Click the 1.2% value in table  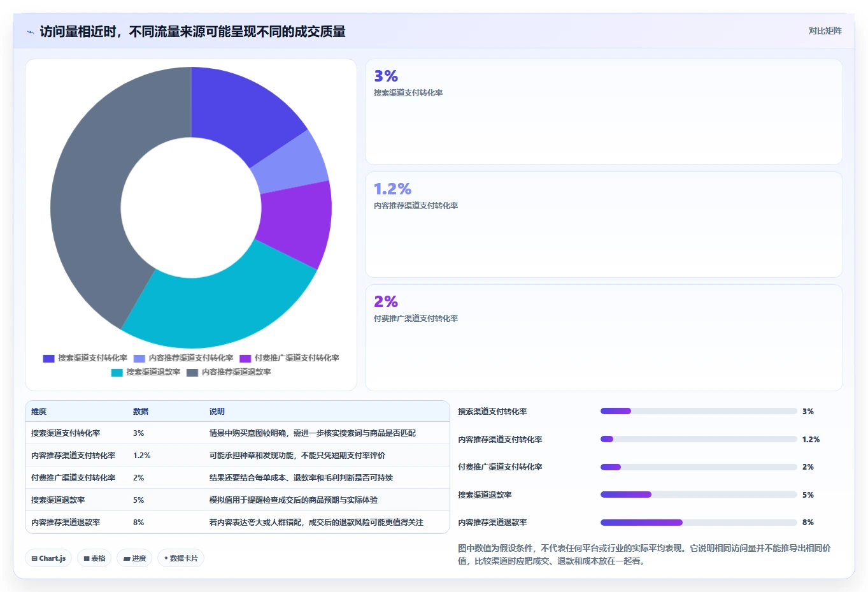click(x=141, y=456)
